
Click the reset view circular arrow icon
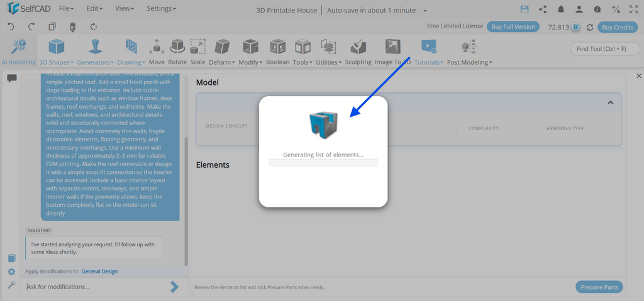point(94,26)
